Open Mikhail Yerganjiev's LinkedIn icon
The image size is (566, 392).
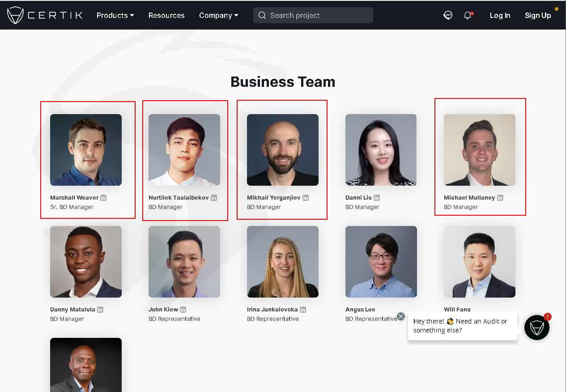coord(306,197)
